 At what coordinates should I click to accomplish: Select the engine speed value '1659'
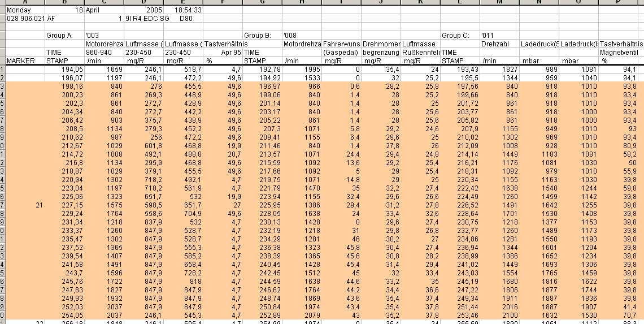coord(104,70)
